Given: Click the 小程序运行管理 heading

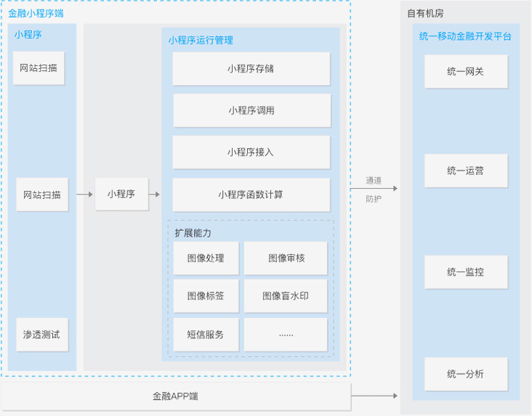Looking at the screenshot, I should coord(201,40).
